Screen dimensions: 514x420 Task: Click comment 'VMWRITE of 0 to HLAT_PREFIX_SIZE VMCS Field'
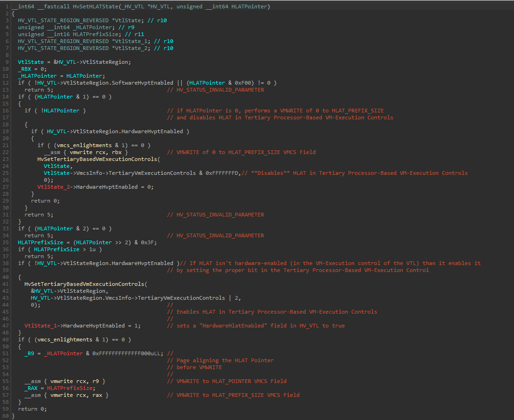click(241, 152)
